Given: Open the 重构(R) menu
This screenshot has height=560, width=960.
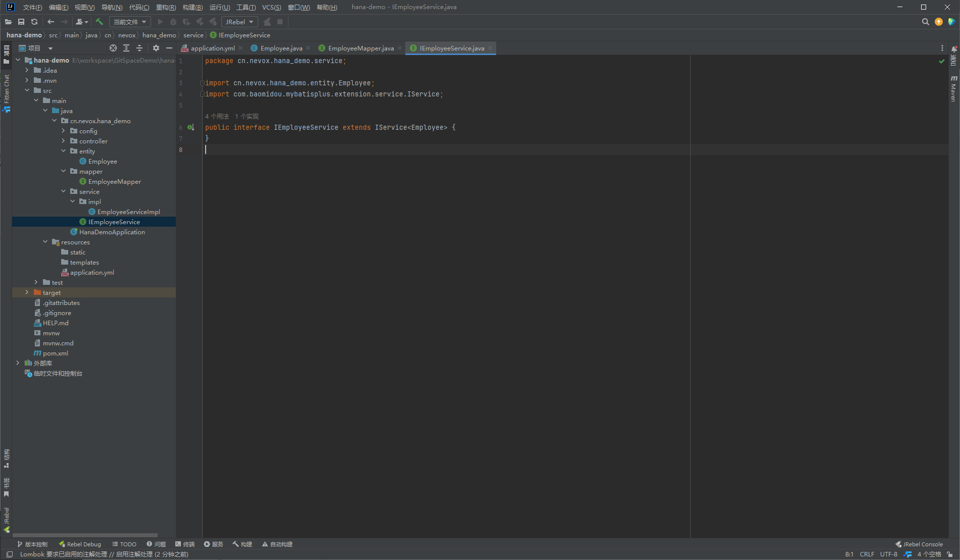Looking at the screenshot, I should (166, 7).
